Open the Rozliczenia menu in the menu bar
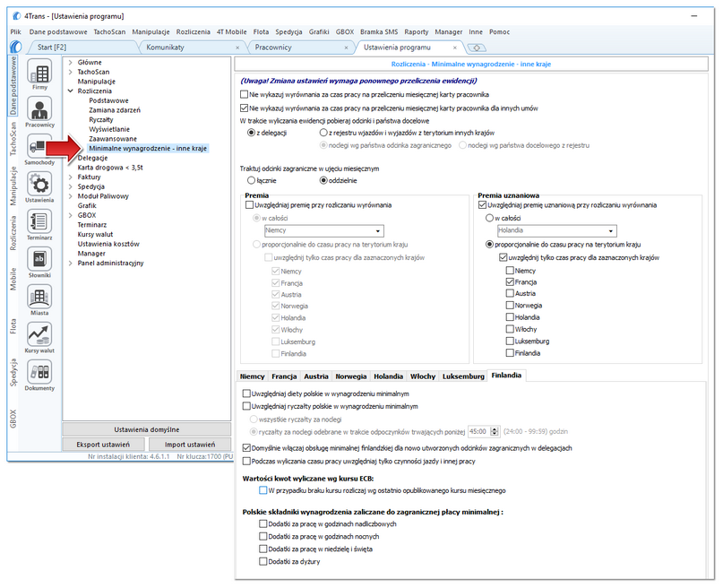 click(193, 32)
